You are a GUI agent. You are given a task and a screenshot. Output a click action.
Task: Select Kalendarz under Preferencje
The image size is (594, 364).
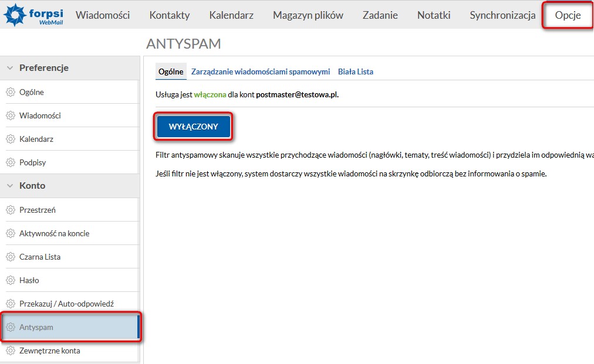coord(70,139)
